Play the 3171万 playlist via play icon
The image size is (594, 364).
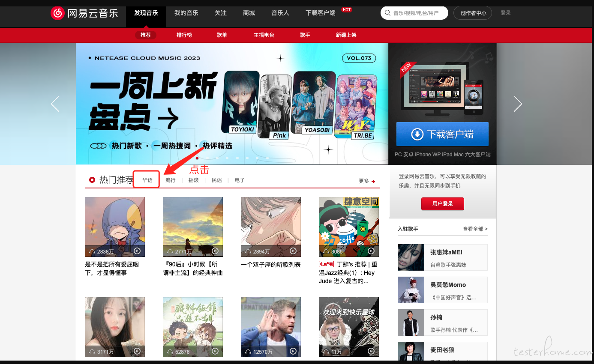click(x=137, y=351)
